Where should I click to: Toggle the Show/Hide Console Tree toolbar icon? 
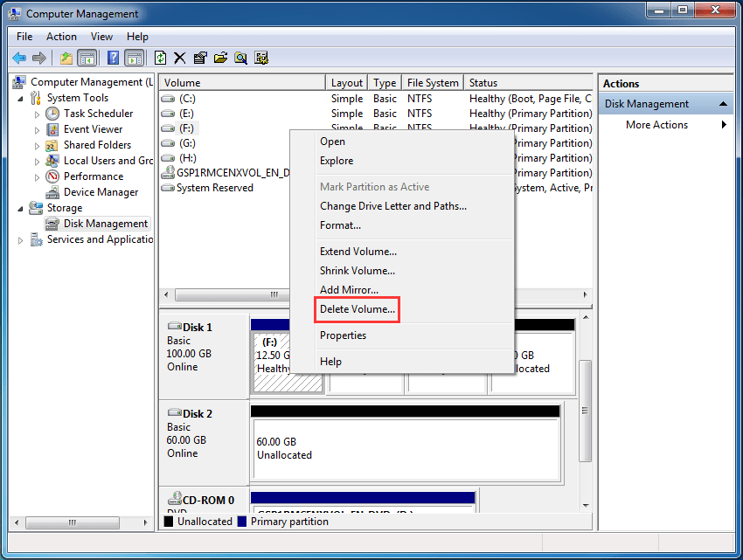[87, 59]
